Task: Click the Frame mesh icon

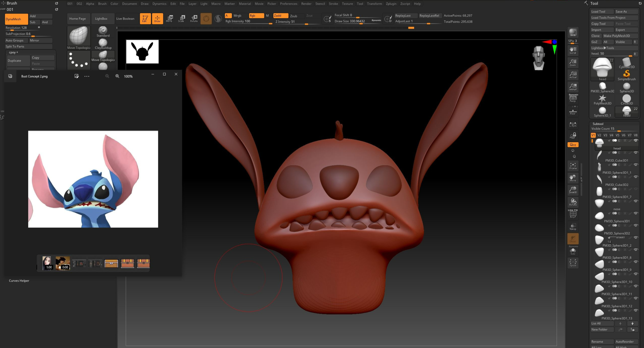Action: click(573, 166)
